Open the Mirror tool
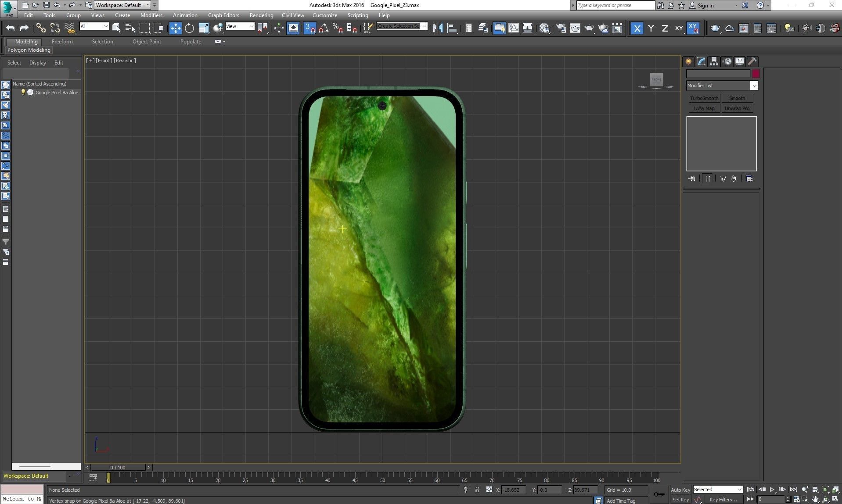 (x=438, y=29)
